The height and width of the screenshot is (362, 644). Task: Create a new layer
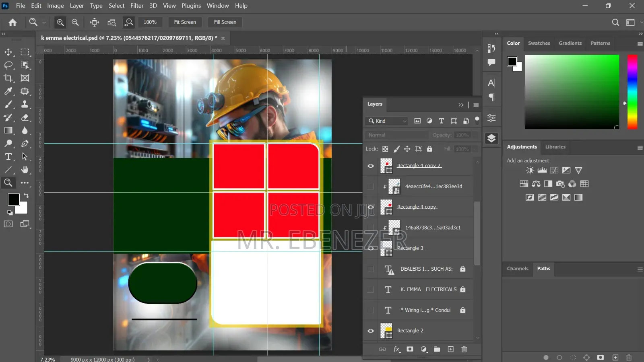pos(451,349)
